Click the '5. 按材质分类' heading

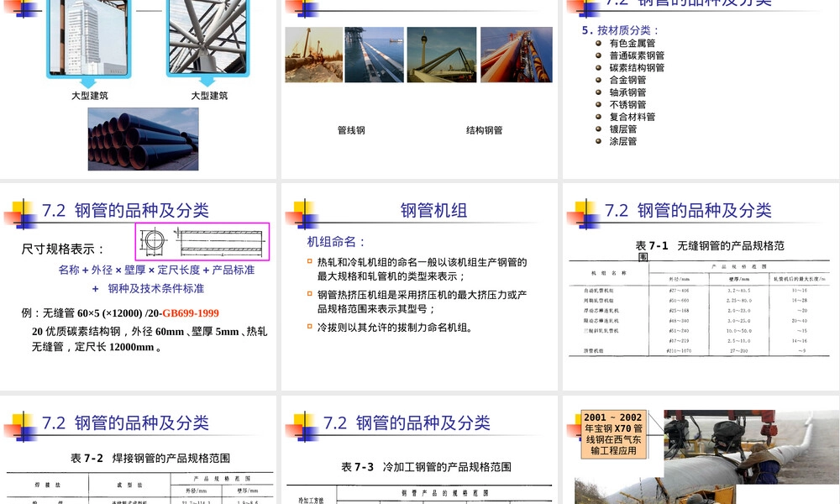(621, 30)
